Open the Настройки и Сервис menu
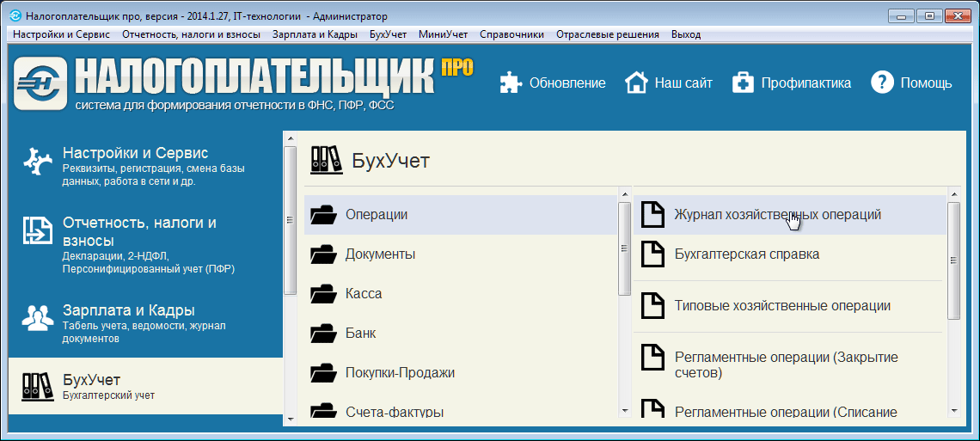The width and height of the screenshot is (980, 441). (x=61, y=34)
